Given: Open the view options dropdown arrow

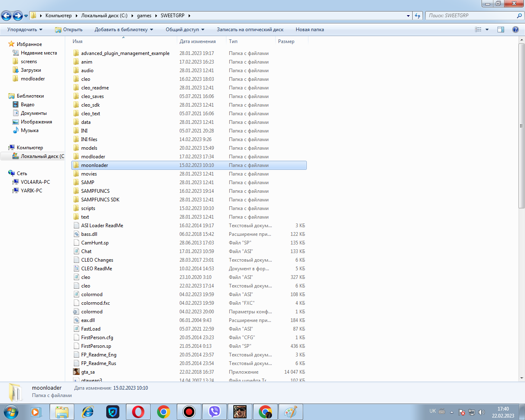Looking at the screenshot, I should coord(487,30).
